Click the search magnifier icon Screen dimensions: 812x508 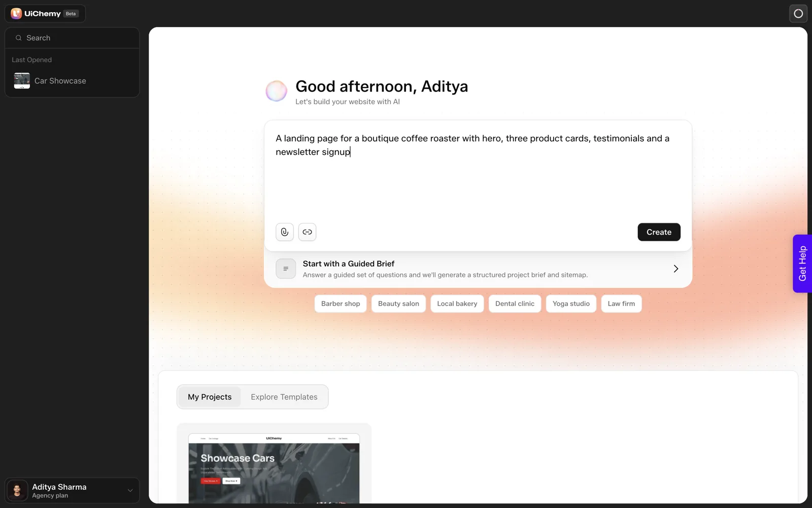point(19,38)
